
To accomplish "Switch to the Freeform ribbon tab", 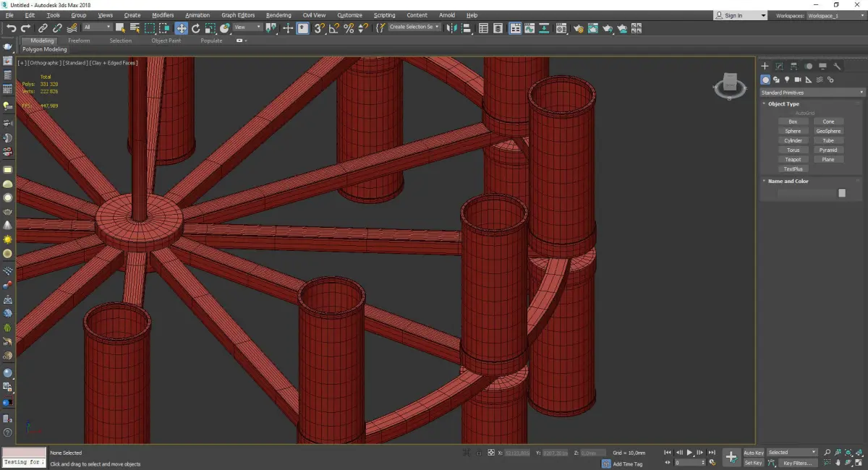I will [79, 40].
